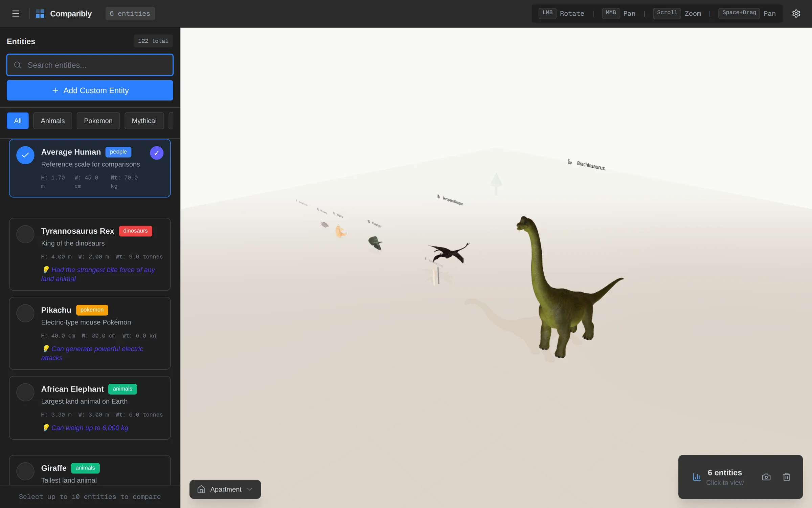812x508 pixels.
Task: Click the European Dragon 3D model
Action: [449, 252]
